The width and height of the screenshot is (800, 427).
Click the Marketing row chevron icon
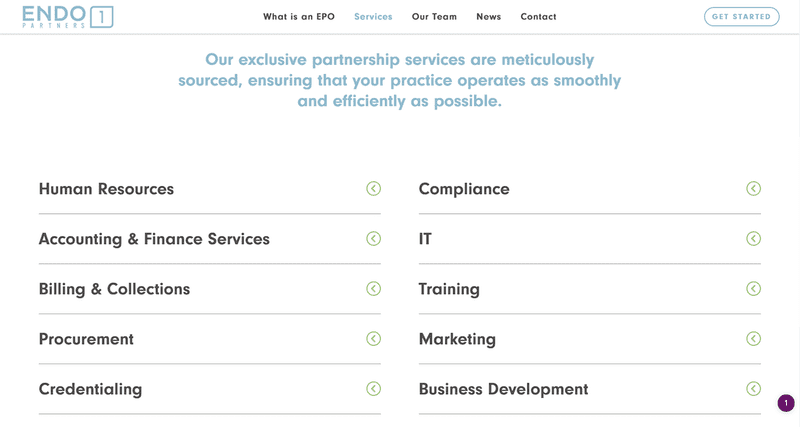click(754, 339)
